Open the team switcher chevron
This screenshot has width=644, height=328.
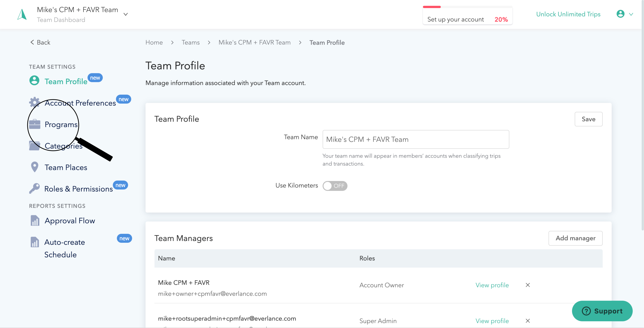point(126,14)
